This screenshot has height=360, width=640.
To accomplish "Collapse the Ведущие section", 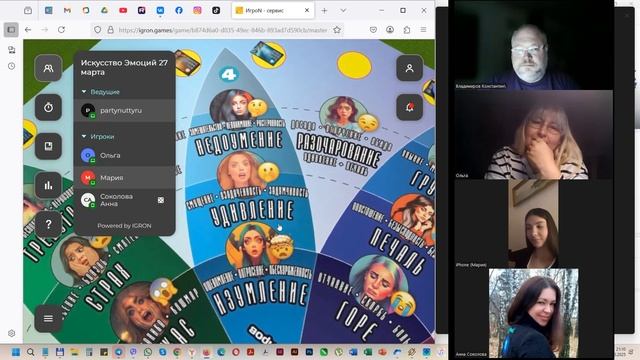I will (100, 92).
